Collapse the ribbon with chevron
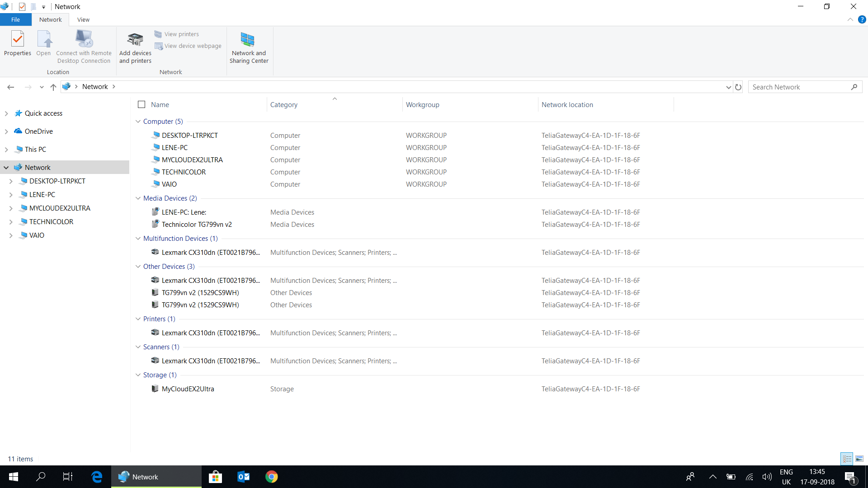 tap(850, 19)
